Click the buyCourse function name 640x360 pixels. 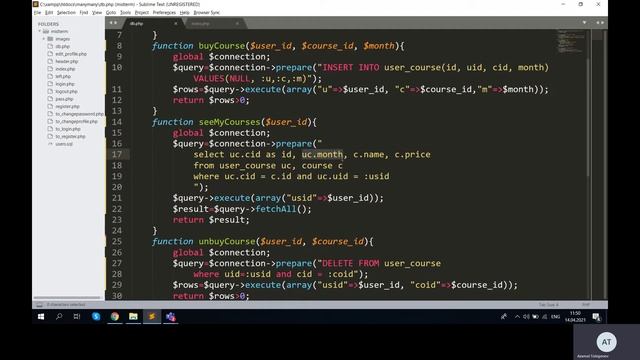coord(222,46)
